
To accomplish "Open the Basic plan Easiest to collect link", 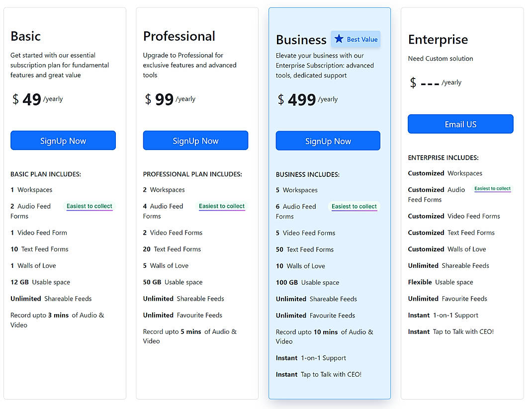I will [89, 206].
